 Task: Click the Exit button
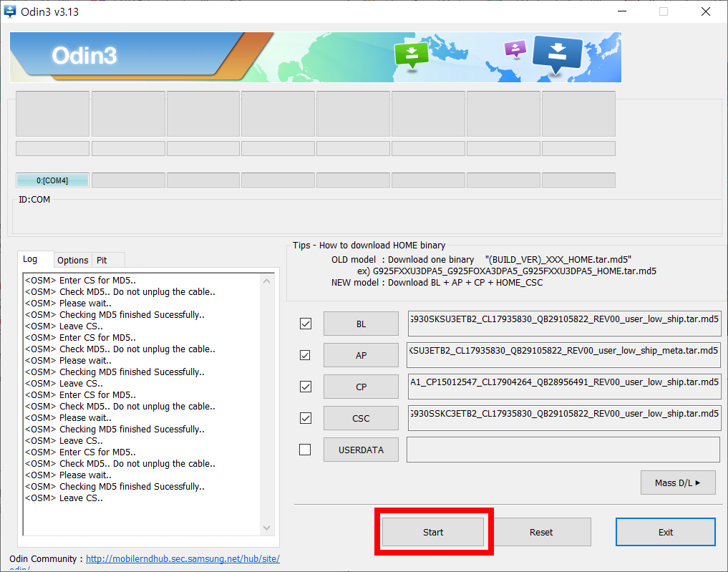665,532
